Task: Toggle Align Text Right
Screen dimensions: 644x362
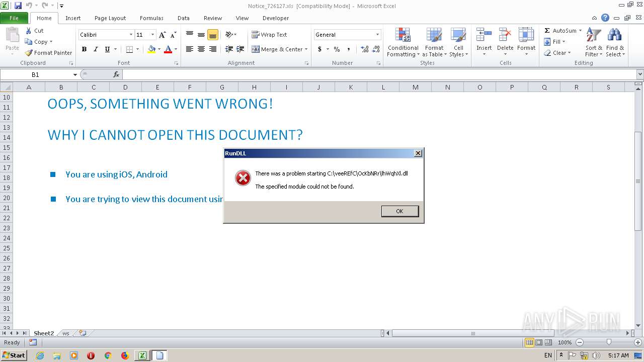Action: (213, 49)
